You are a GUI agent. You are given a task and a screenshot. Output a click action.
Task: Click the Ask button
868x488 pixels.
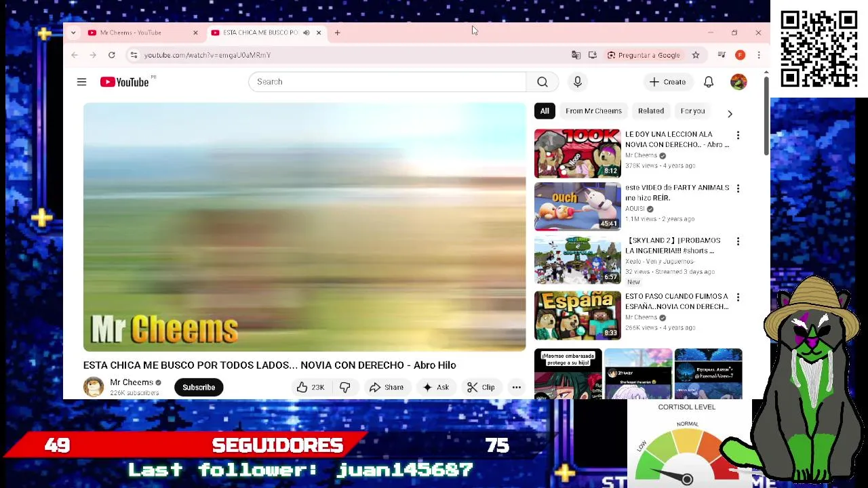(x=435, y=387)
